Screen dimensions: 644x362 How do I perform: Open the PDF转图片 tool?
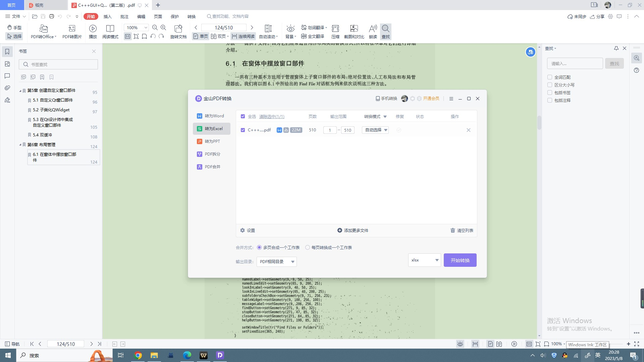pos(72,32)
